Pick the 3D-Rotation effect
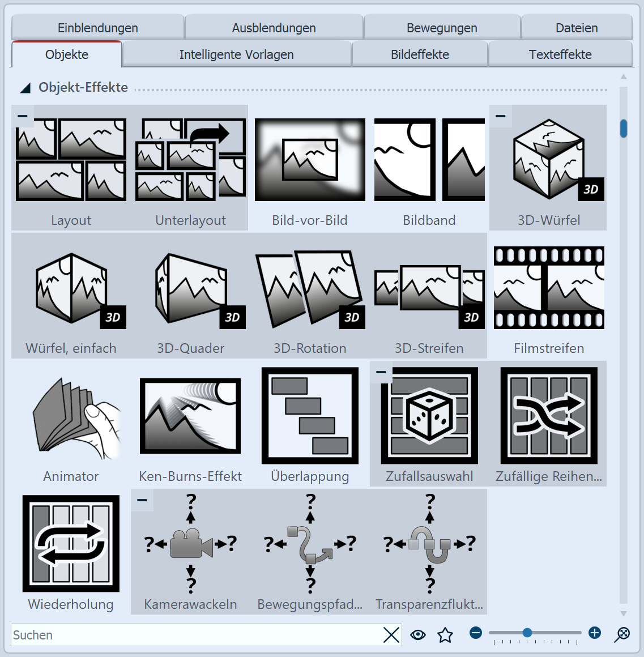Screen dimensions: 644x657 pos(310,288)
